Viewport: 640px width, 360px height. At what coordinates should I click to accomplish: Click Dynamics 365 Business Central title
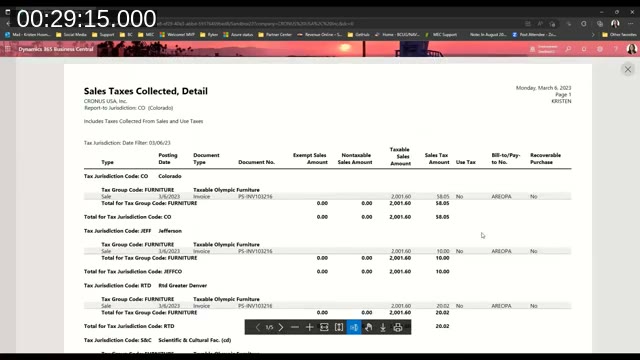click(56, 49)
